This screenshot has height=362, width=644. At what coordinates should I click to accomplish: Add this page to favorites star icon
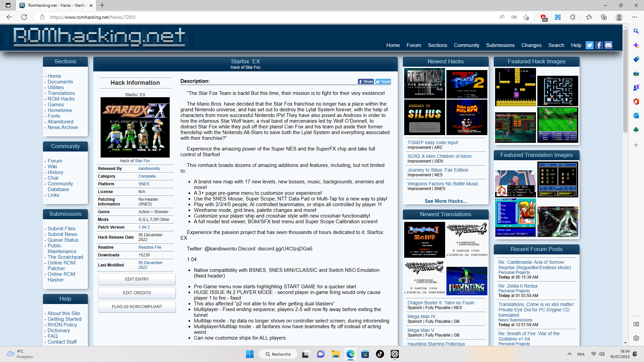point(526,17)
